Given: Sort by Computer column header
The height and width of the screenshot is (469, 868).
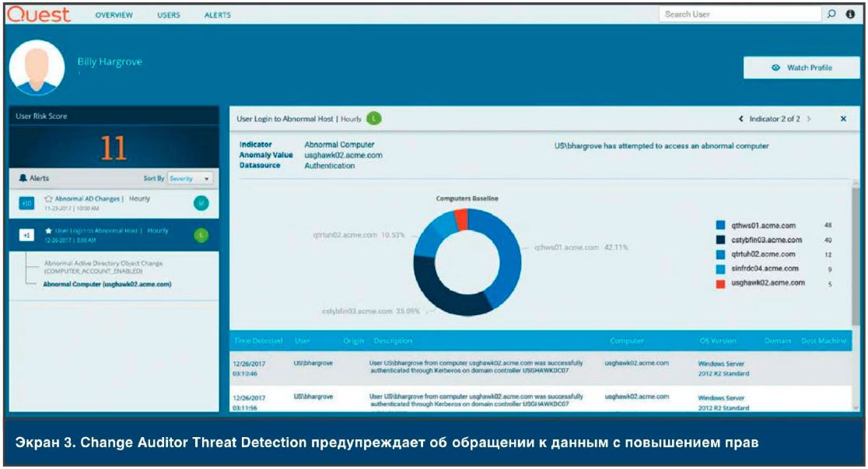Looking at the screenshot, I should [x=627, y=341].
